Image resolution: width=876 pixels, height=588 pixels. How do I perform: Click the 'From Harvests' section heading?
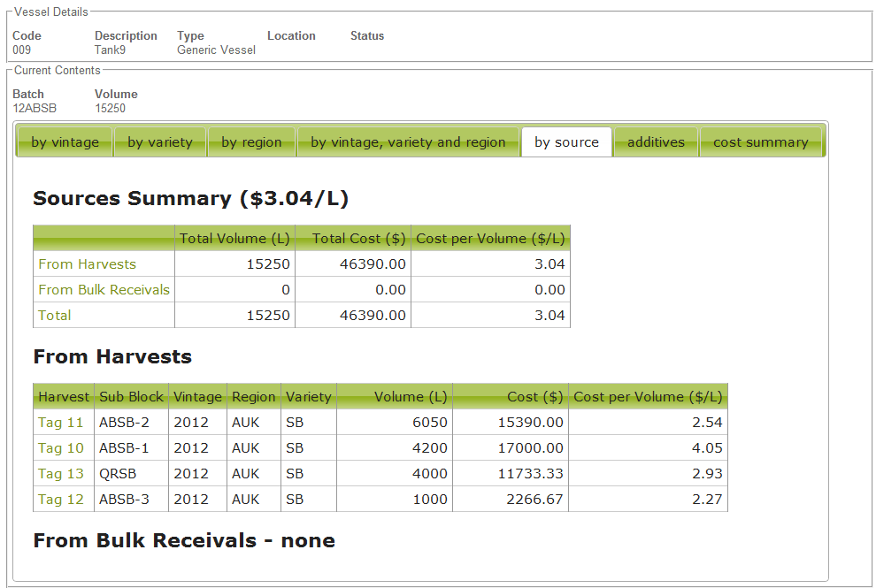pyautogui.click(x=112, y=356)
